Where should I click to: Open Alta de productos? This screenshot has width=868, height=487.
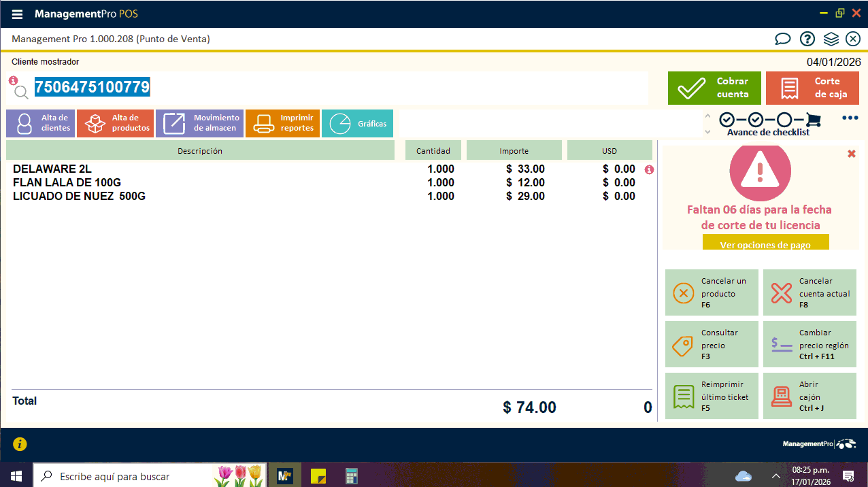pyautogui.click(x=115, y=123)
